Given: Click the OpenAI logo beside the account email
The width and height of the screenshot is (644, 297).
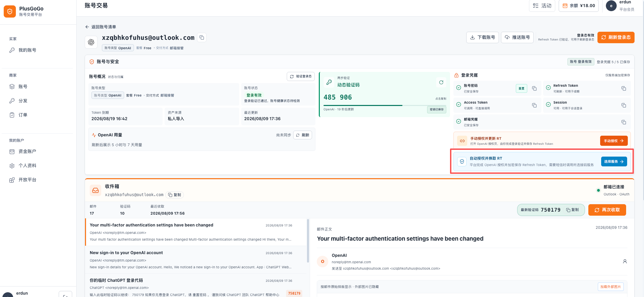Looking at the screenshot, I should coord(91,42).
